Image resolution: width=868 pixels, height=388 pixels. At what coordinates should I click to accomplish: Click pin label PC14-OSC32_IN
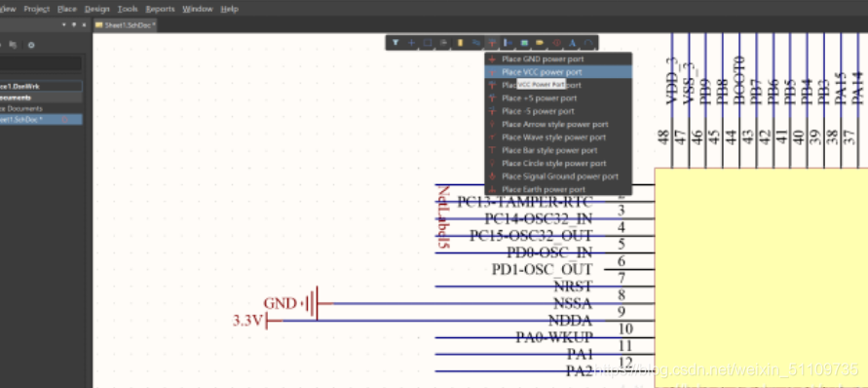[x=538, y=219]
